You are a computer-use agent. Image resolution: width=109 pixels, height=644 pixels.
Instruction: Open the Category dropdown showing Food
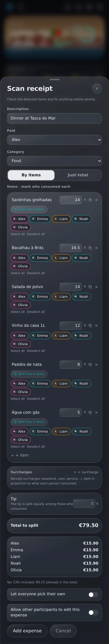(x=54, y=161)
